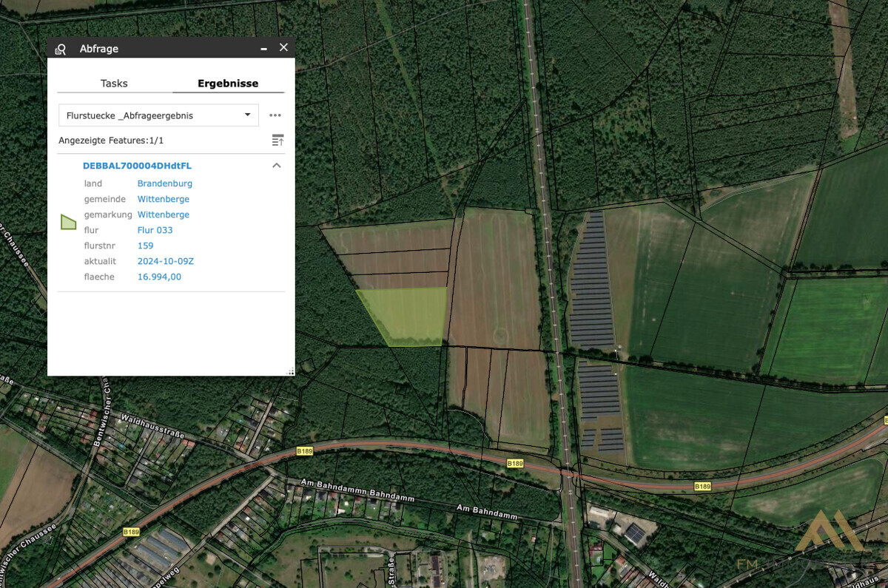Click the green parcel symbol icon
Viewport: 888px width, 588px height.
point(69,222)
